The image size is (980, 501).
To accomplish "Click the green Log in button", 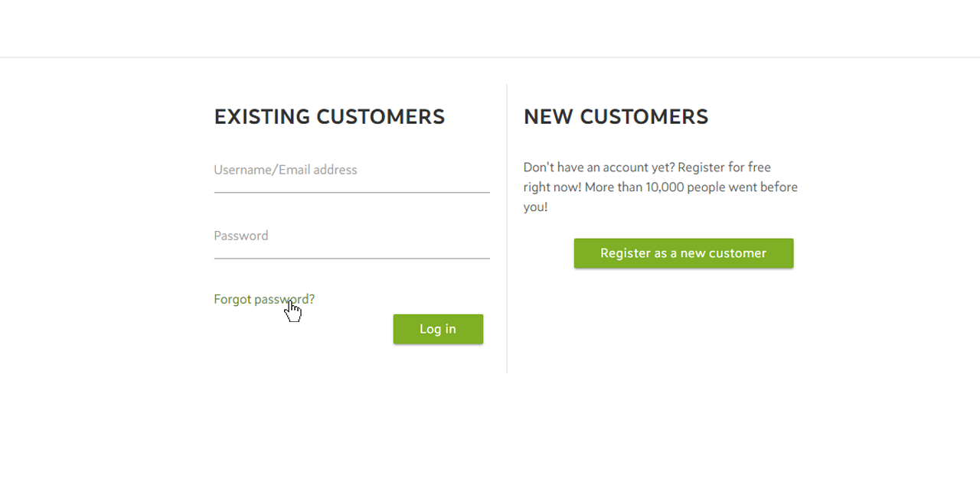I will [x=438, y=329].
